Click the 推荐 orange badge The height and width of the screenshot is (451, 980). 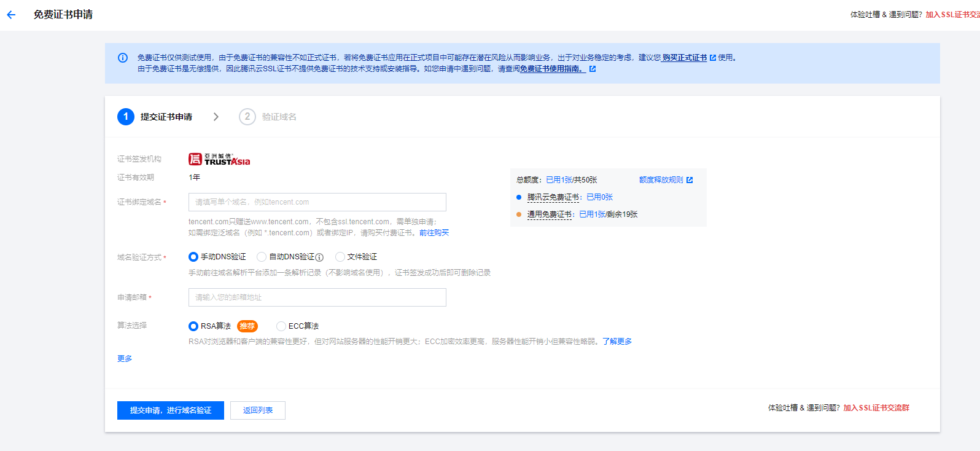tap(247, 326)
